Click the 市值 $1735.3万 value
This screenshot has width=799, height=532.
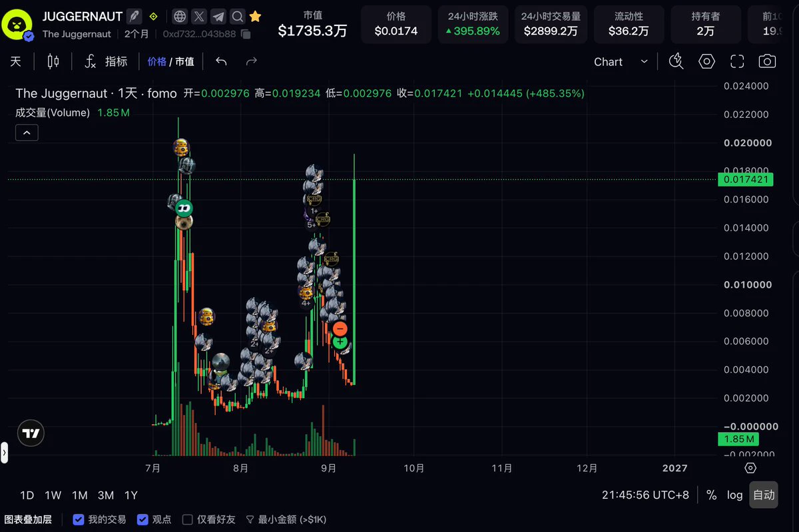pyautogui.click(x=313, y=30)
